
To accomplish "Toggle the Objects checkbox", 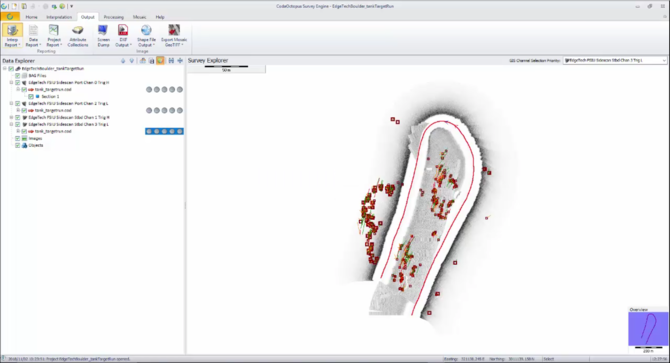I will (18, 145).
